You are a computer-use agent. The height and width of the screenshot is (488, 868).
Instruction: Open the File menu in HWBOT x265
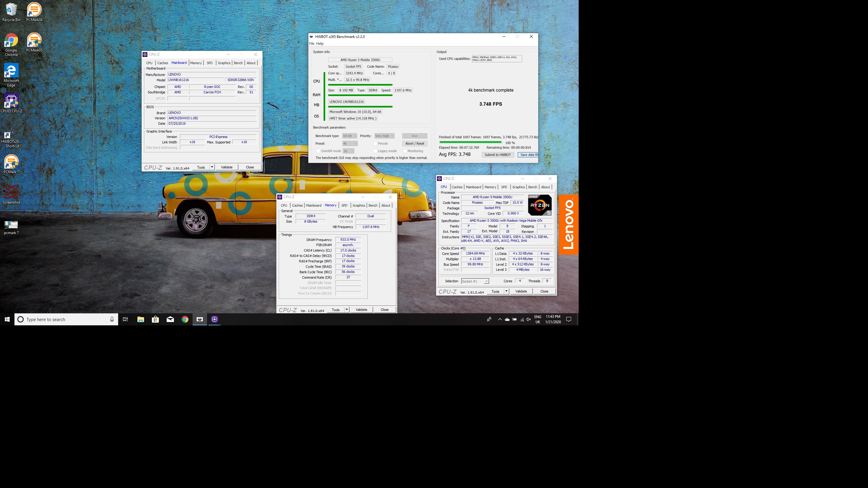click(312, 43)
